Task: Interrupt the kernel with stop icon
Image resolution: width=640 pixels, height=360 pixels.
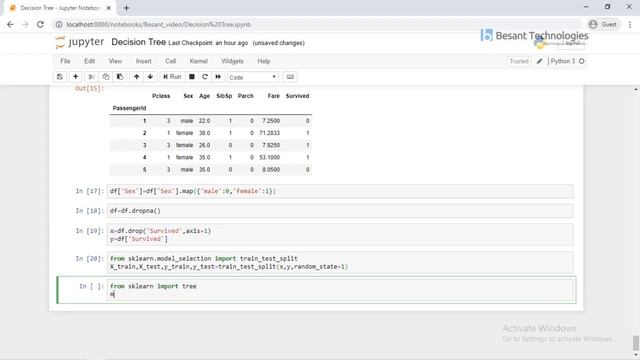Action: click(191, 77)
